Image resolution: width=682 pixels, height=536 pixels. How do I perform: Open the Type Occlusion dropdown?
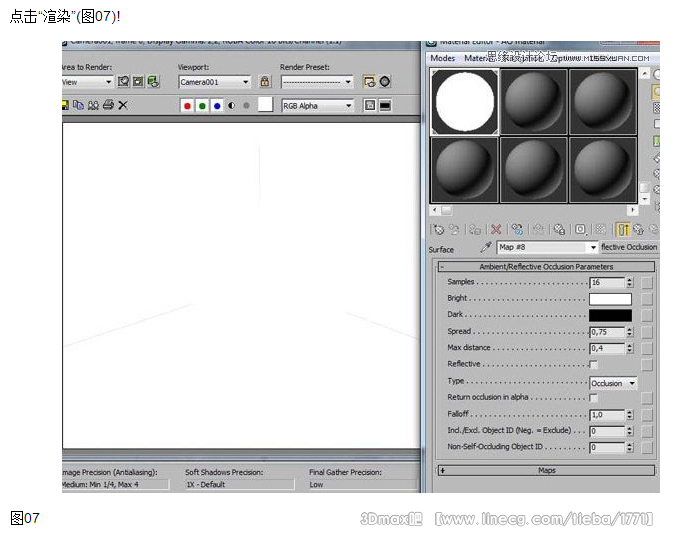point(613,383)
